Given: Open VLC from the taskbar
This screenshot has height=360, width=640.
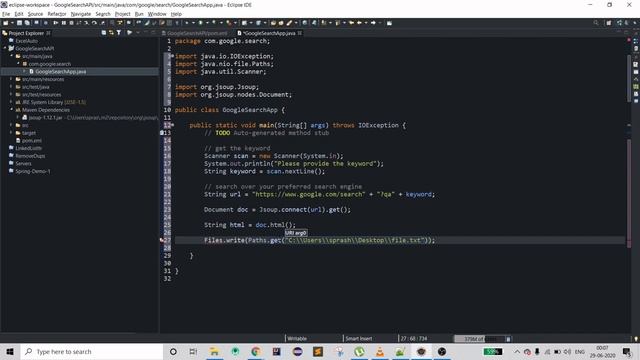Looking at the screenshot, I should 380,351.
